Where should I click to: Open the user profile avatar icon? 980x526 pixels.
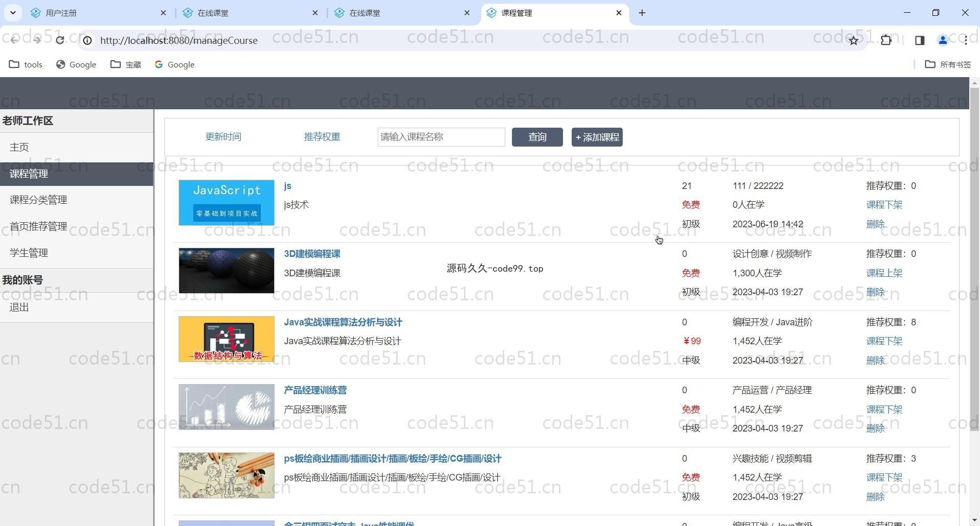[x=943, y=40]
